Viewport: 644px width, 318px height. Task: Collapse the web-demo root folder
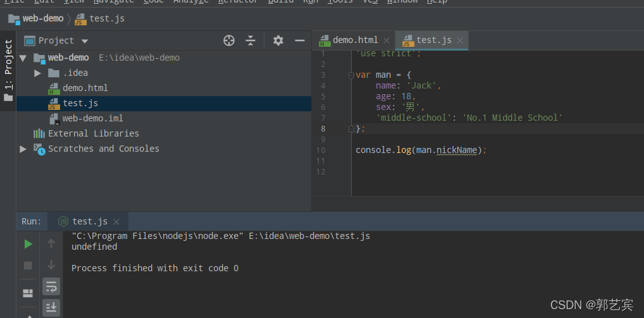[x=23, y=58]
